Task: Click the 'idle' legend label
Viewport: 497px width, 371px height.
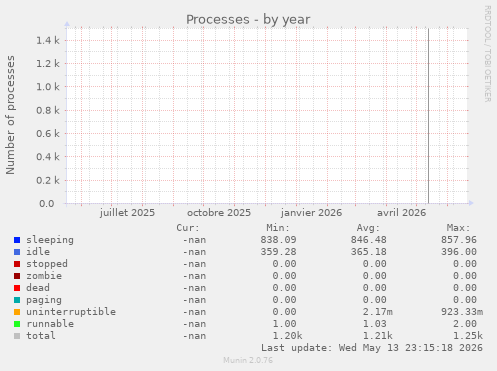Action: click(x=38, y=252)
